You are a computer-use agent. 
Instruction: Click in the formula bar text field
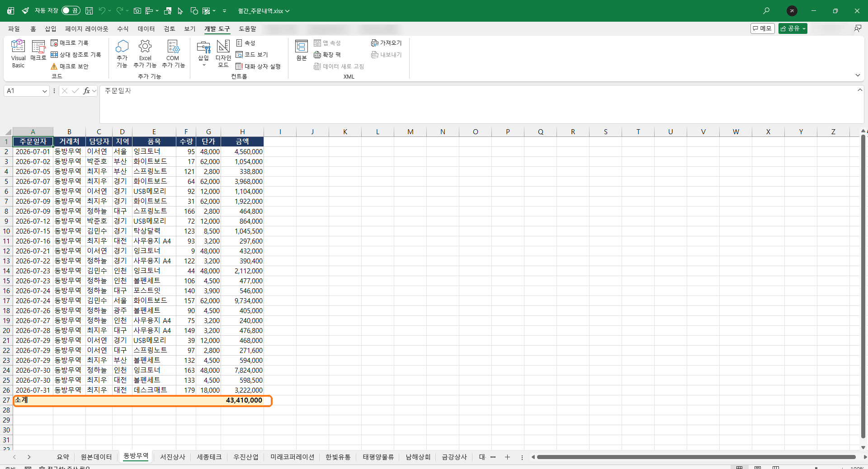pyautogui.click(x=479, y=104)
